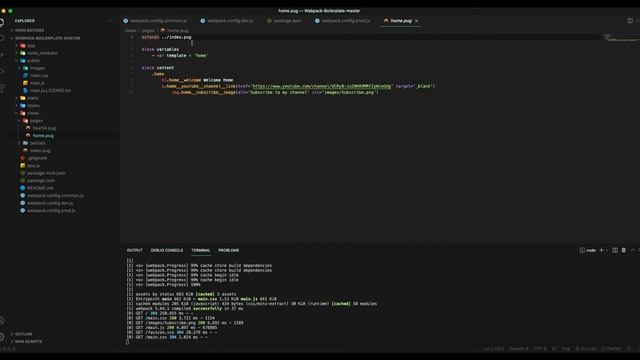Open the Output panel tab
The image size is (640, 360).
tap(135, 250)
